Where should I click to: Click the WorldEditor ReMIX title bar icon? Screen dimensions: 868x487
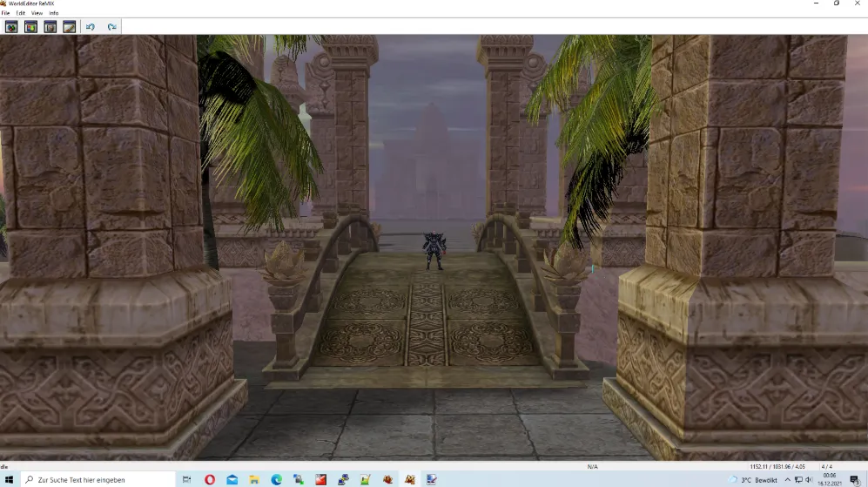3,3
